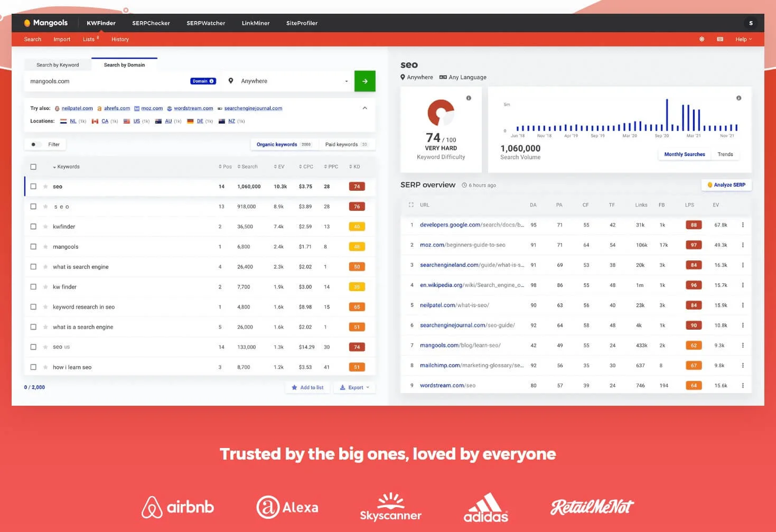The width and height of the screenshot is (776, 532).
Task: Click Analyze SERP button
Action: click(x=726, y=185)
